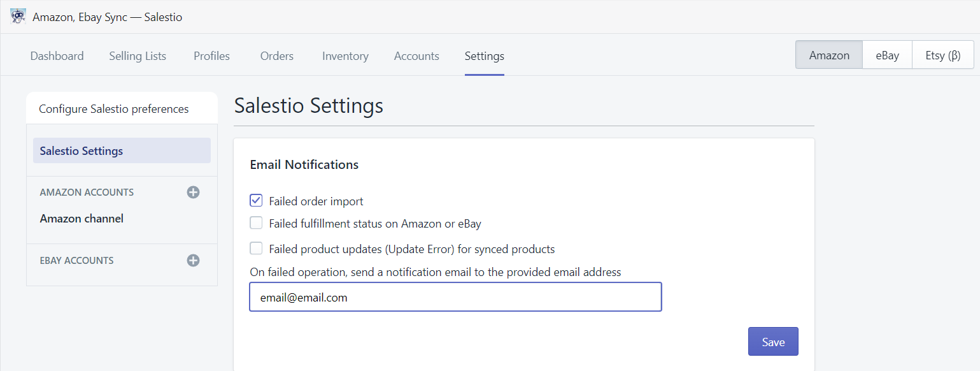
Task: Click the EBAY ACCOUNTS section heading
Action: pos(76,261)
